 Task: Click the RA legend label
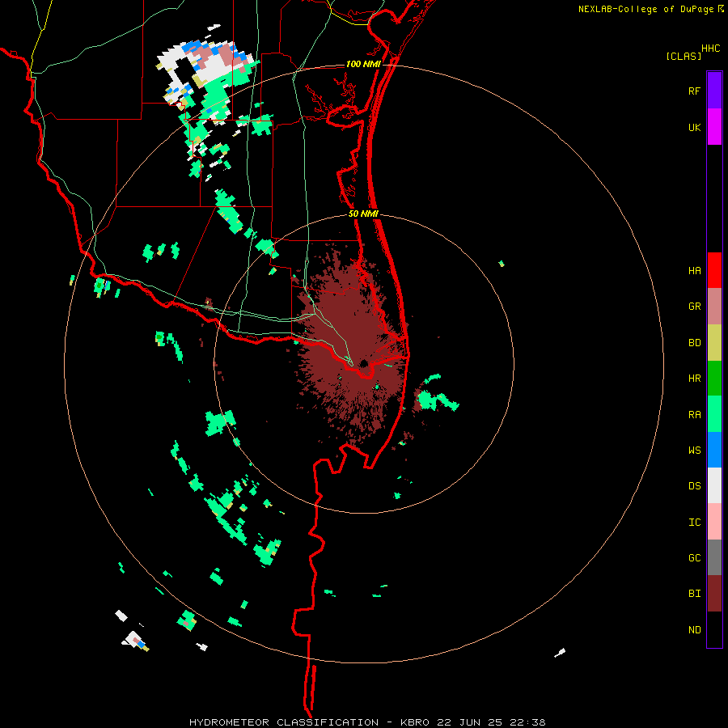tap(694, 415)
